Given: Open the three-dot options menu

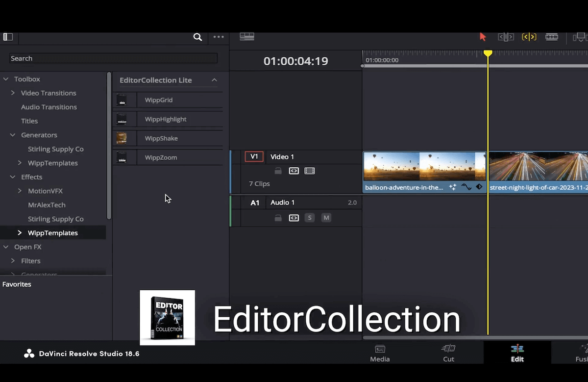Looking at the screenshot, I should [x=219, y=37].
